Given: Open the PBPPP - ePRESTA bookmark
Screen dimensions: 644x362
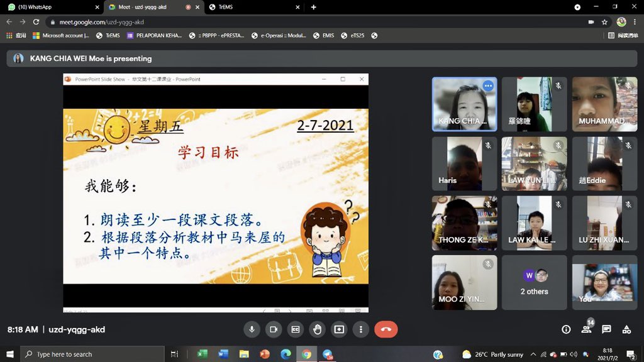Looking at the screenshot, I should point(216,36).
